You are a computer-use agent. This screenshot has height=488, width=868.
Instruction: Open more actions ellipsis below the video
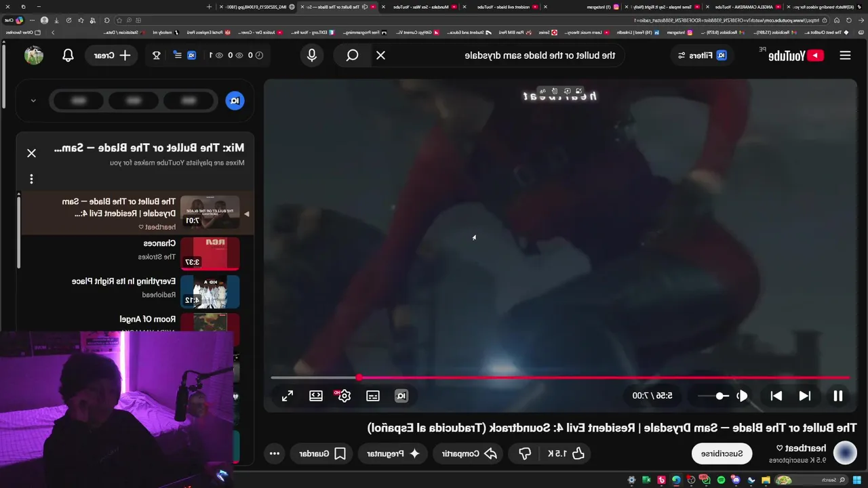click(x=274, y=453)
